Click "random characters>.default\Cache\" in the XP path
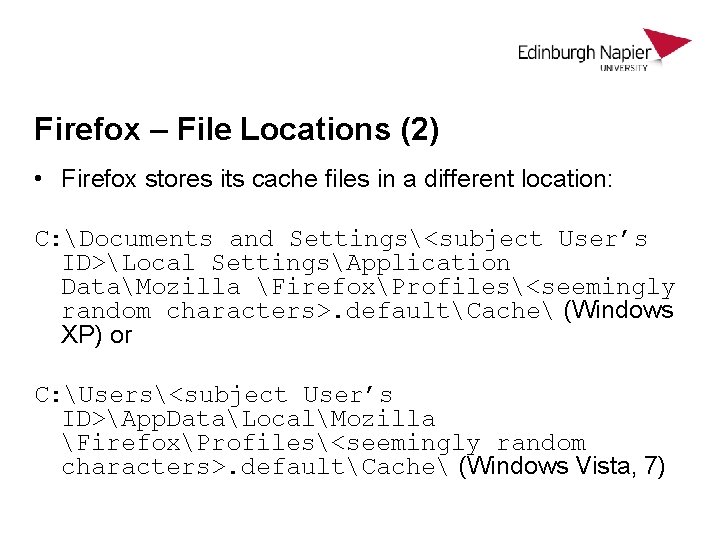 pyautogui.click(x=307, y=311)
